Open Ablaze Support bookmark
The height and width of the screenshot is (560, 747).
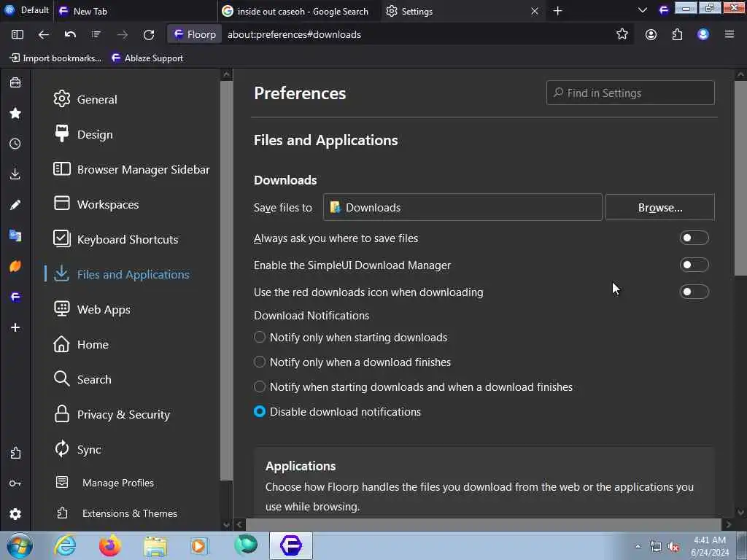tap(147, 58)
